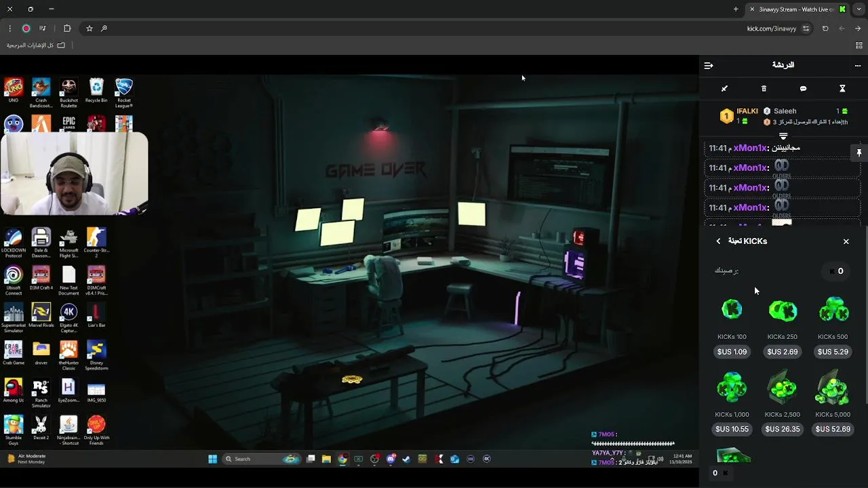Click Saleeh in the gift leaderboard
Image resolution: width=868 pixels, height=488 pixels.
coord(785,111)
